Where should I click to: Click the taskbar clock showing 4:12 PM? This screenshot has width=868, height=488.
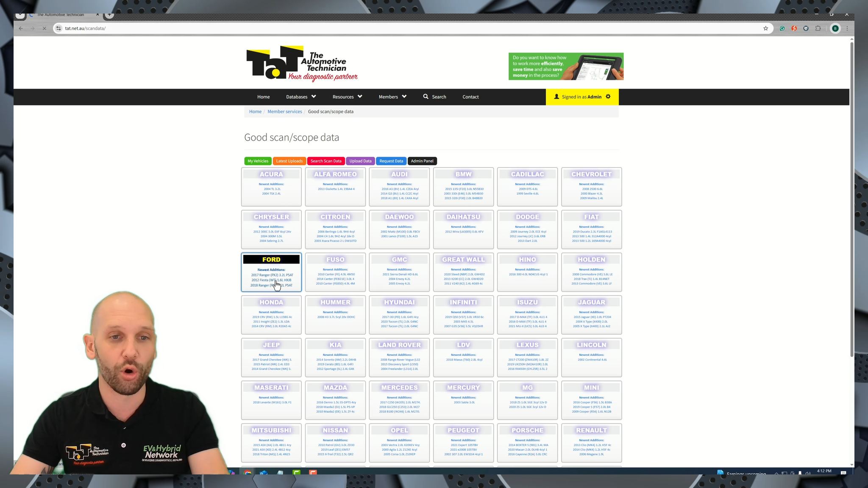click(824, 471)
